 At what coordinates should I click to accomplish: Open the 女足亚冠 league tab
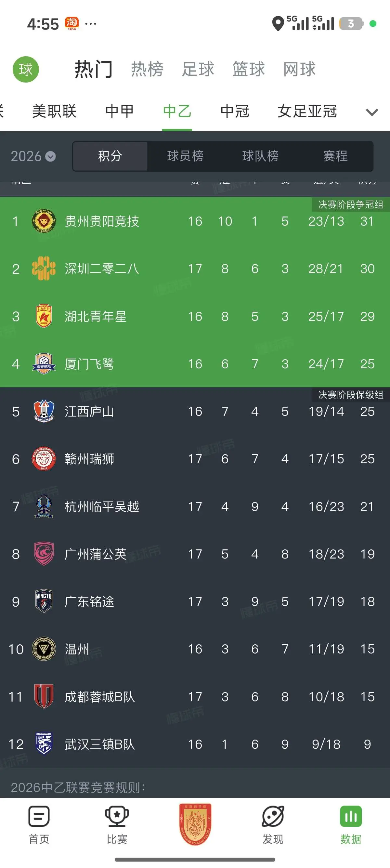pos(307,111)
